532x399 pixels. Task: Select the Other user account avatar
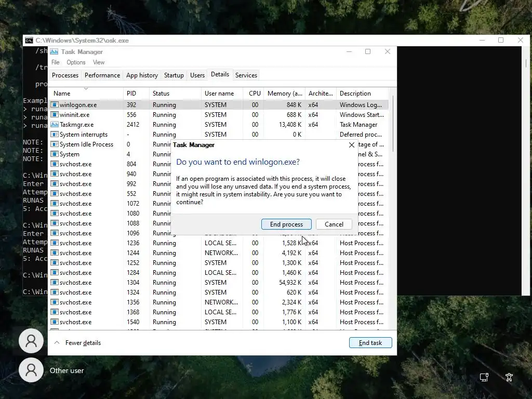point(31,370)
